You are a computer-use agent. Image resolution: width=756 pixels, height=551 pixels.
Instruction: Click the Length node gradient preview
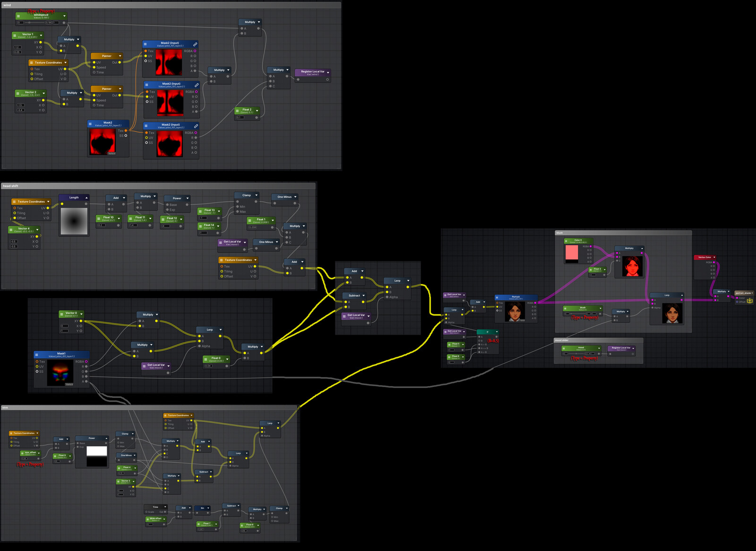(x=74, y=221)
